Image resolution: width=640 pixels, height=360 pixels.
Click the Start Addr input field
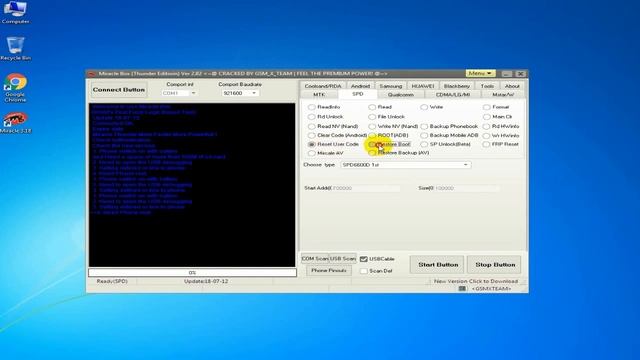pos(366,188)
